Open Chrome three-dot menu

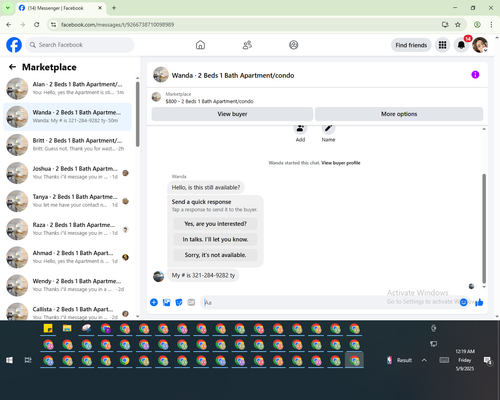coord(491,24)
